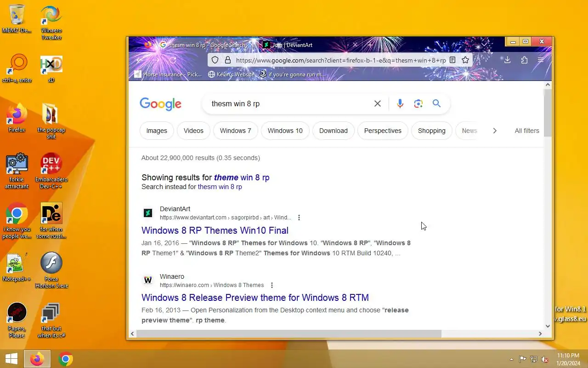Open Horse Insurance bookmark
Screen dimensions: 588x368
pos(168,74)
